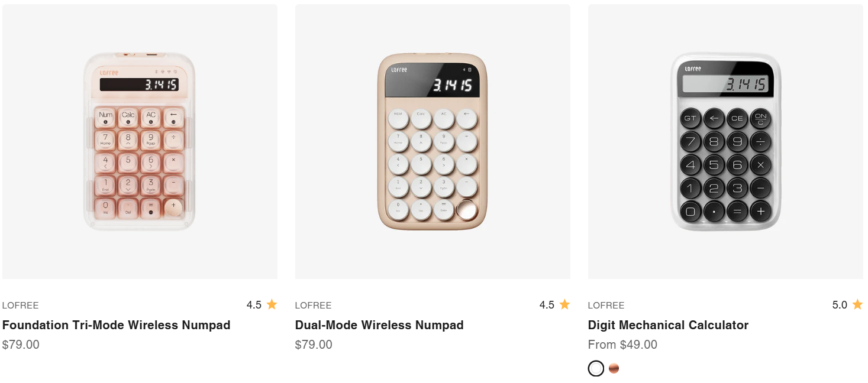Click the 5.0 rating score of Digit Calculator

tap(840, 305)
